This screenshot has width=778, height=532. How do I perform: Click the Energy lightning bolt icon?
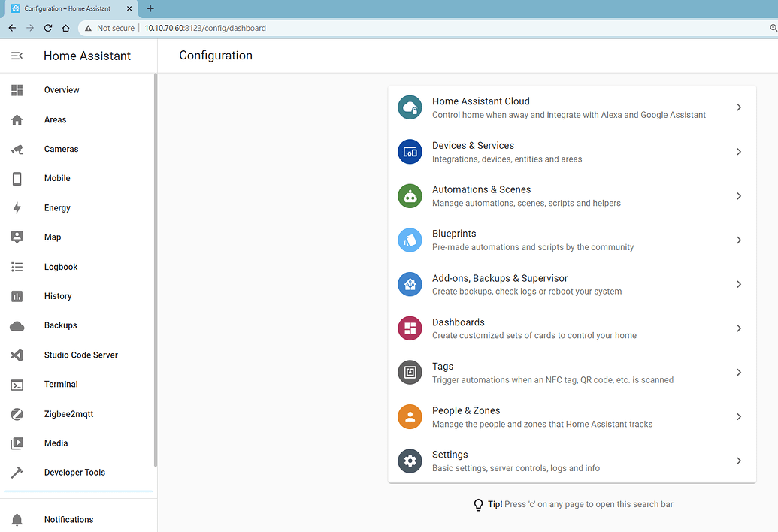(17, 207)
